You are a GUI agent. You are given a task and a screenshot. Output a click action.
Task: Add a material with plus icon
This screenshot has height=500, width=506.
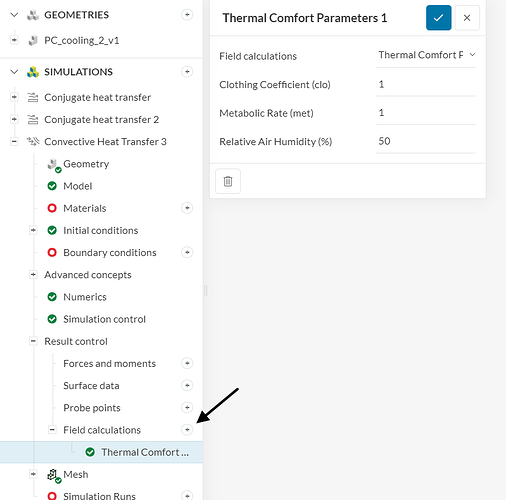pyautogui.click(x=187, y=208)
